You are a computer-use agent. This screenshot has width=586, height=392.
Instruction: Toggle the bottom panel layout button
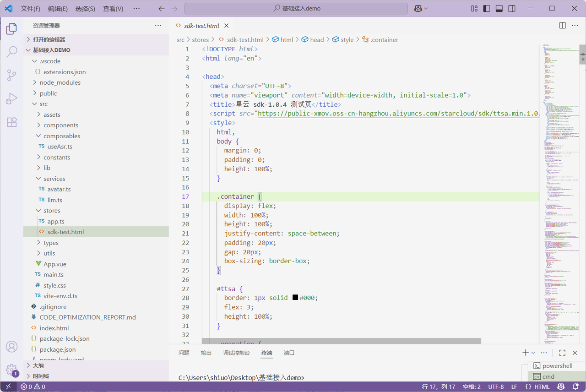(499, 9)
